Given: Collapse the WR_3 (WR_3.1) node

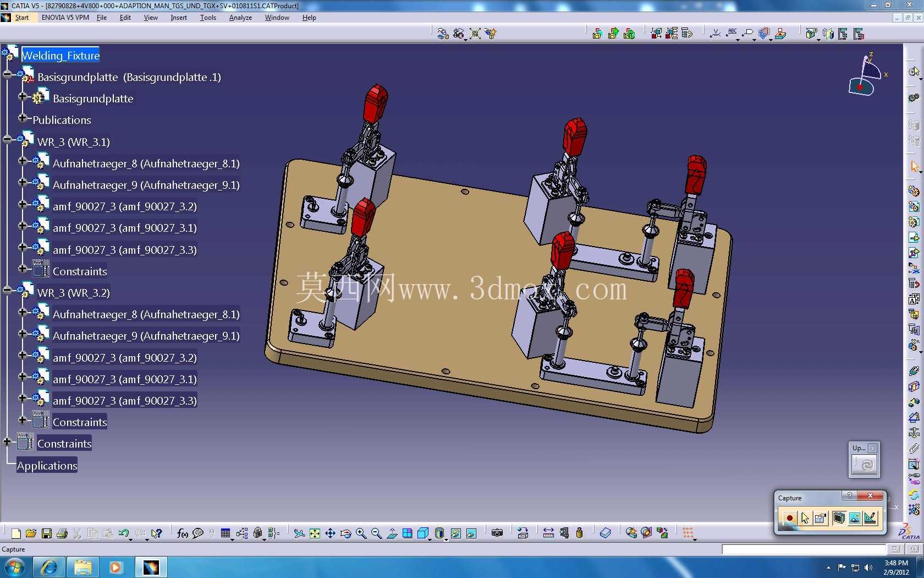Looking at the screenshot, I should (x=7, y=139).
